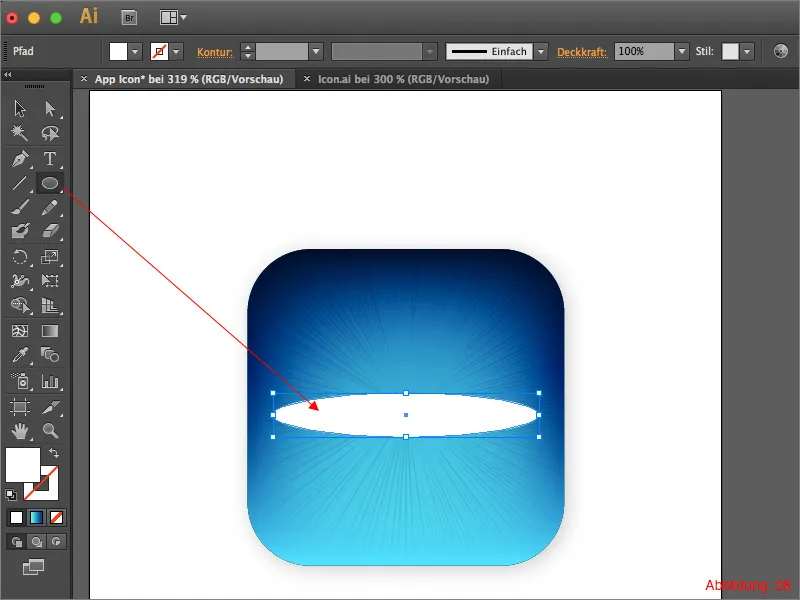Switch to the App Icon* document tab
The image size is (800, 600).
tap(189, 79)
